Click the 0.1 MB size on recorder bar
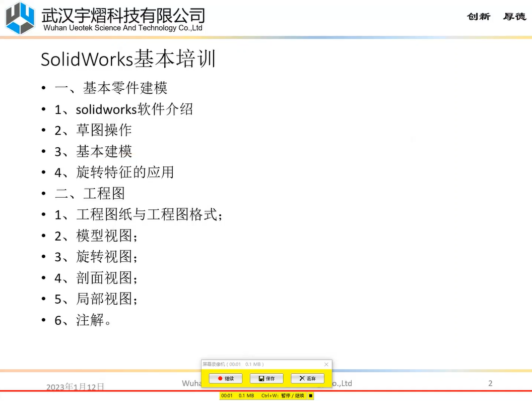The width and height of the screenshot is (532, 401). coord(246,395)
